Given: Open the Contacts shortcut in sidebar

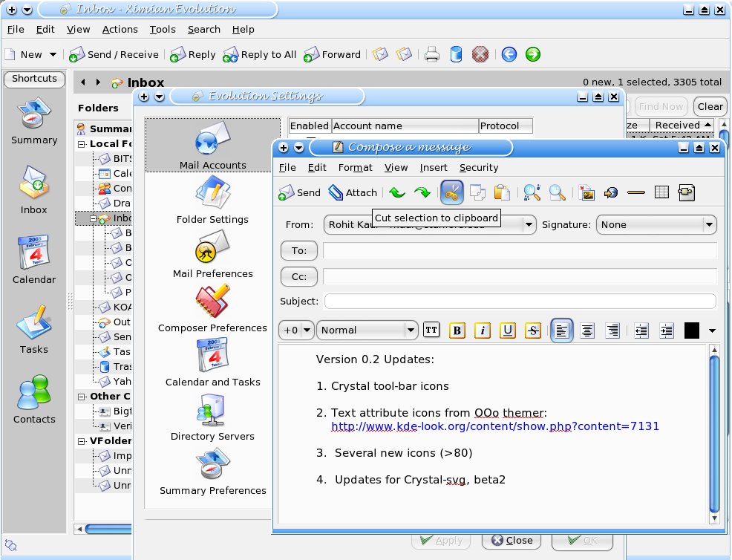Looking at the screenshot, I should [34, 400].
